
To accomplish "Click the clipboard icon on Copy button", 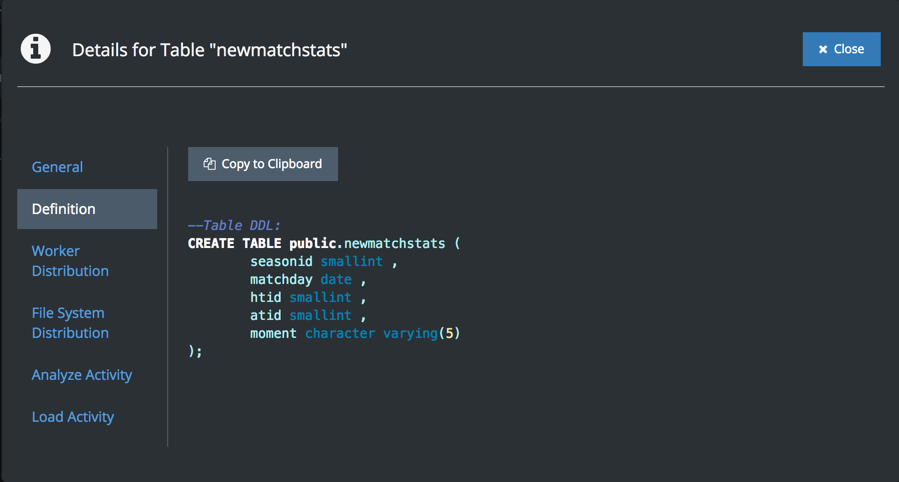I will [x=209, y=164].
